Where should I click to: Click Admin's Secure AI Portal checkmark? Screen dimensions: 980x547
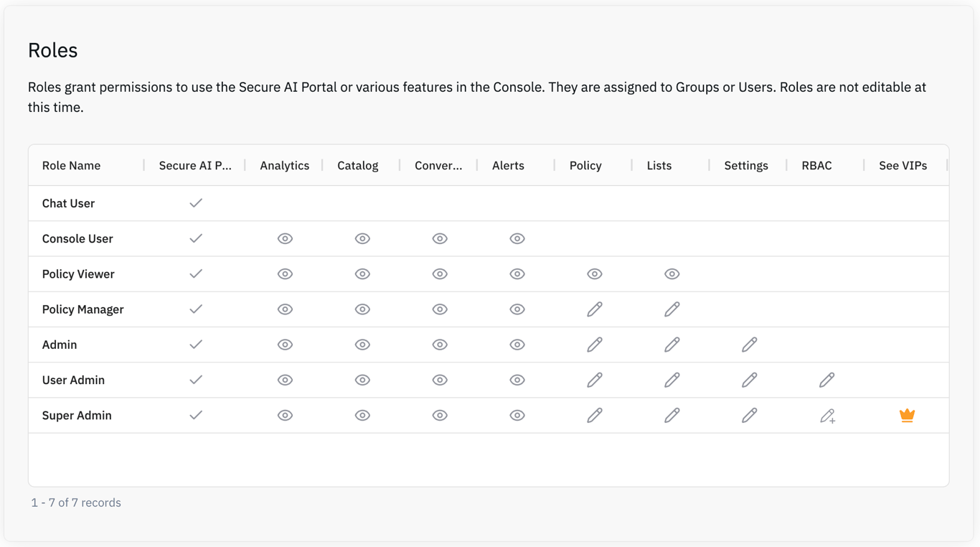[196, 345]
